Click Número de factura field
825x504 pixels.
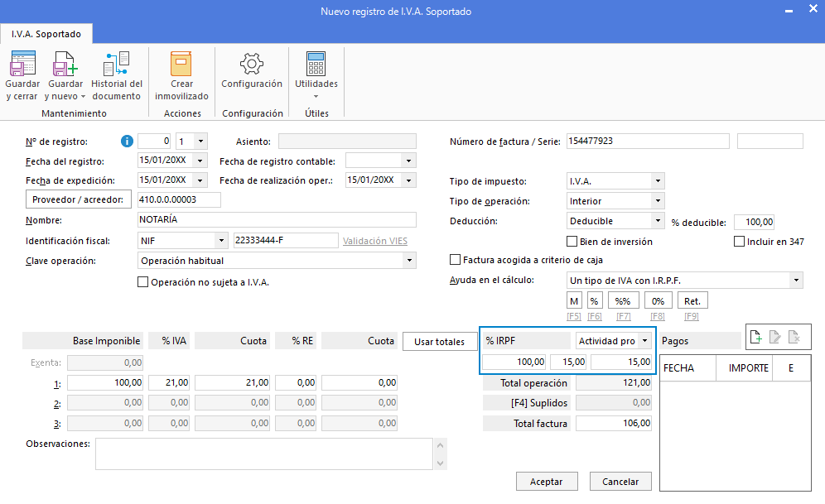648,141
